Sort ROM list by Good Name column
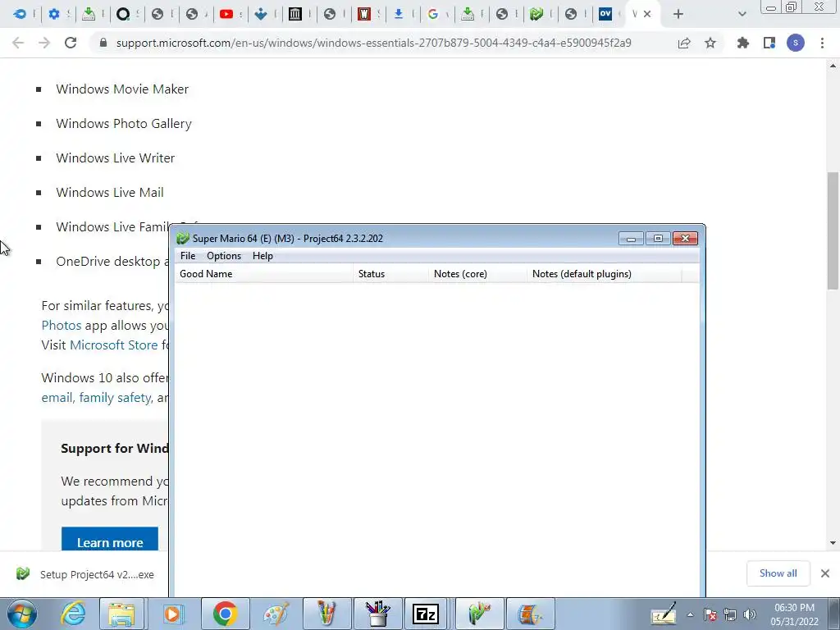 click(264, 274)
